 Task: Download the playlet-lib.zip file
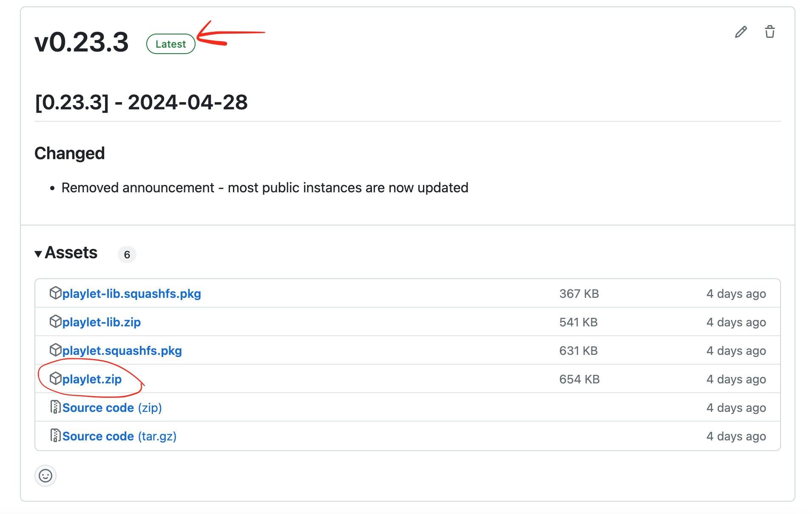101,322
